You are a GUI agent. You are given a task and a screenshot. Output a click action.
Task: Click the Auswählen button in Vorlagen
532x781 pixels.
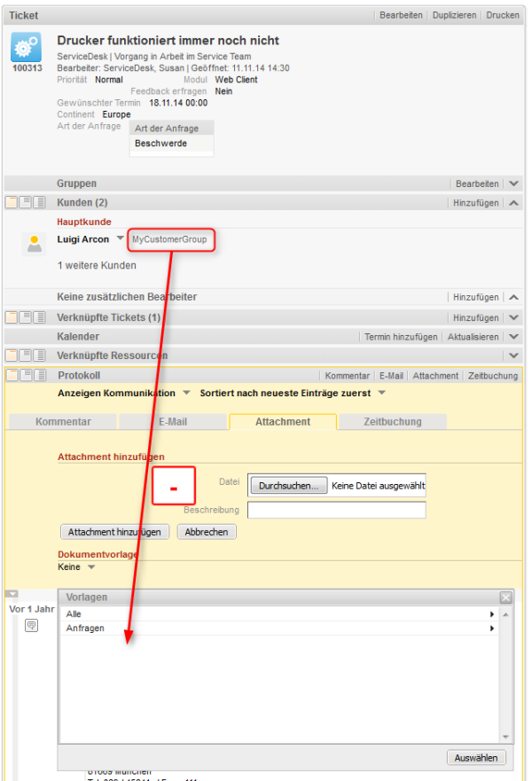[476, 758]
